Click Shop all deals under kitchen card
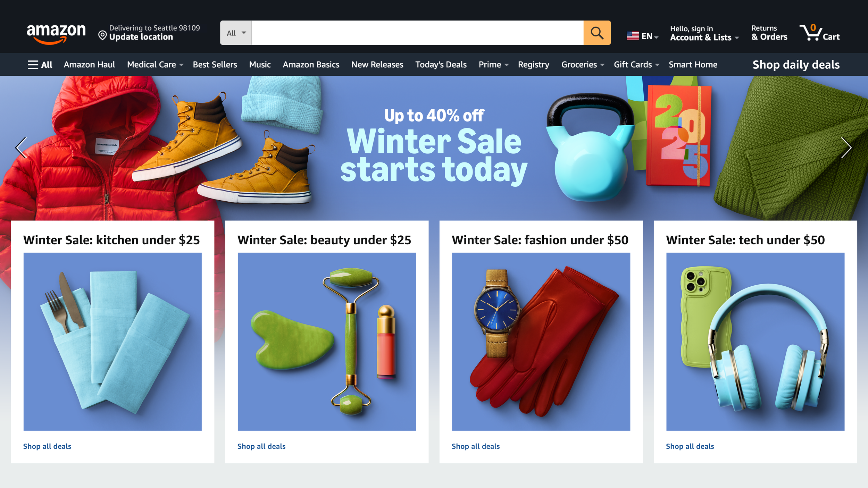The height and width of the screenshot is (488, 868). pyautogui.click(x=47, y=446)
